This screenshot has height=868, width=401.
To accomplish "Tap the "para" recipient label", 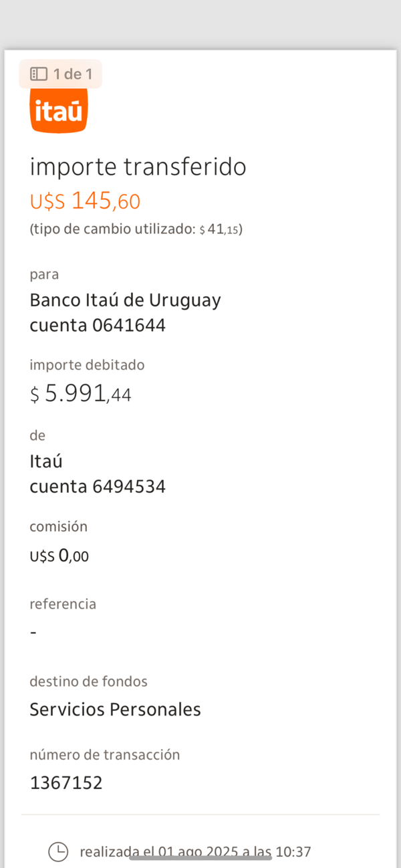I will coord(44,274).
